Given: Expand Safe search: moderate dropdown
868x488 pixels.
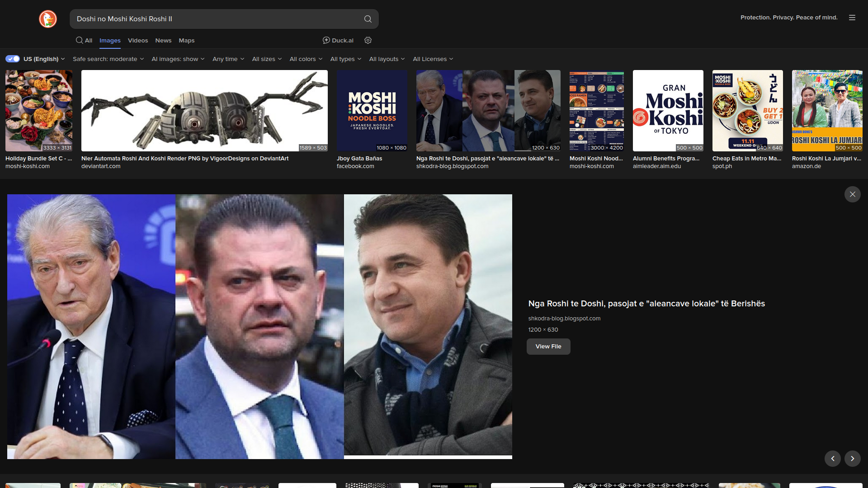Looking at the screenshot, I should point(108,59).
